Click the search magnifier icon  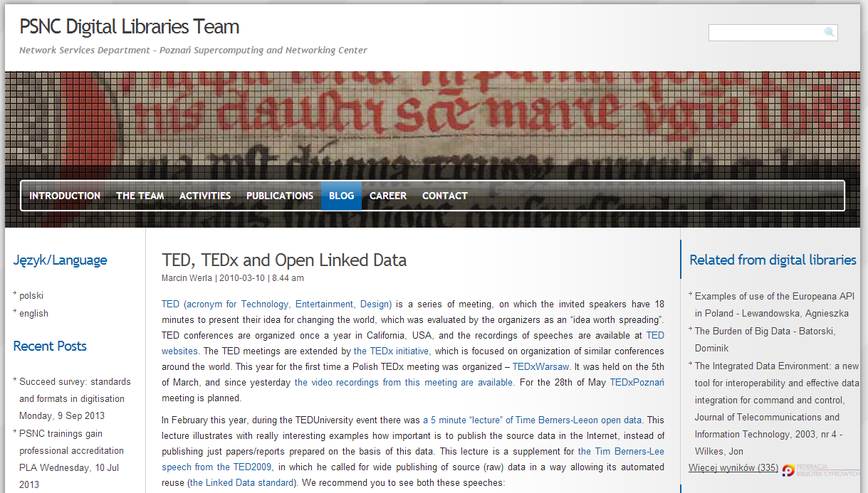click(x=829, y=32)
